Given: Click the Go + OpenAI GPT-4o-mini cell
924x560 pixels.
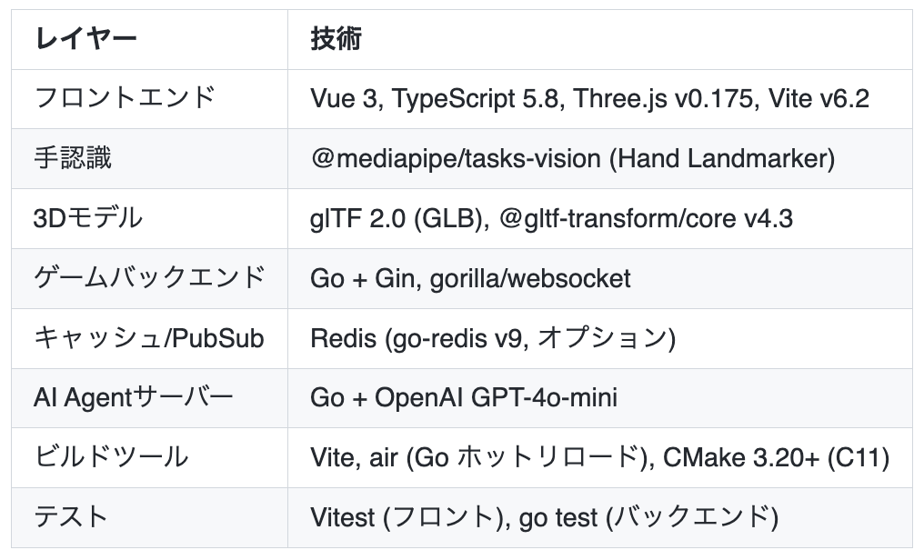Looking at the screenshot, I should (x=463, y=397).
